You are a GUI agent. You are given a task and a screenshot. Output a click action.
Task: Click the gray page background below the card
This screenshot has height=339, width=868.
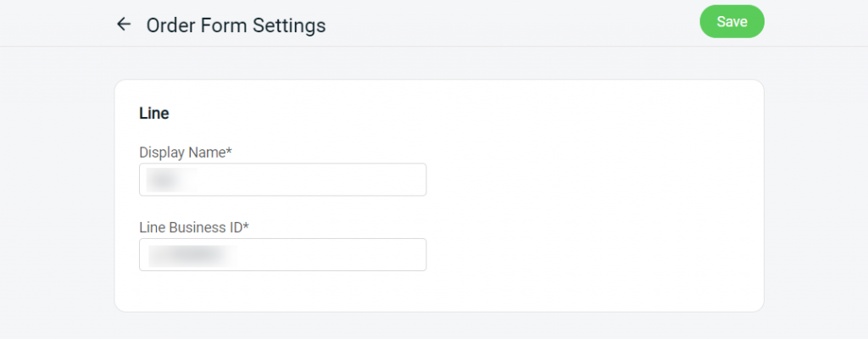pyautogui.click(x=434, y=326)
